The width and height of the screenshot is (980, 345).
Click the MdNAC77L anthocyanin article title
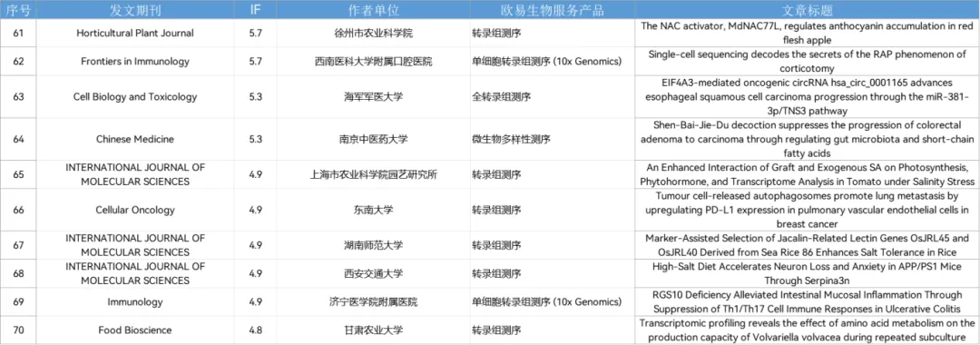(808, 33)
